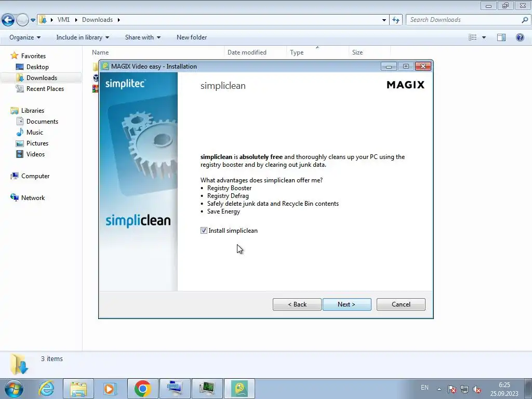Click the Downloads folder icon in details pane

[x=19, y=364]
